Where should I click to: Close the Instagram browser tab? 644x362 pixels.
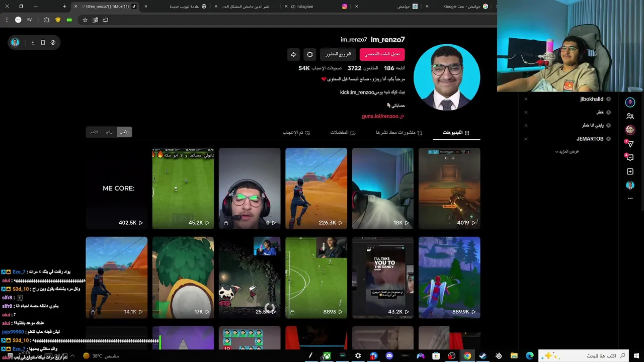coord(286,7)
